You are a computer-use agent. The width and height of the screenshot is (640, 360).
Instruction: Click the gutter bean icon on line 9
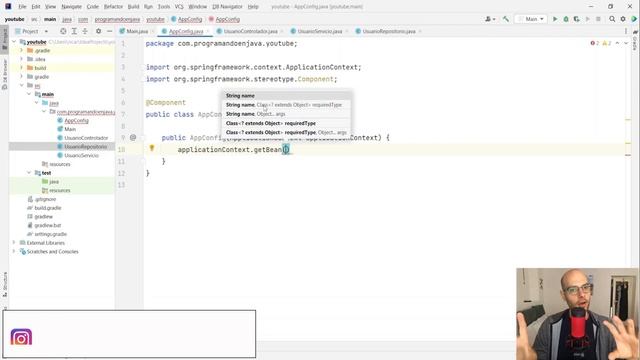(133, 138)
